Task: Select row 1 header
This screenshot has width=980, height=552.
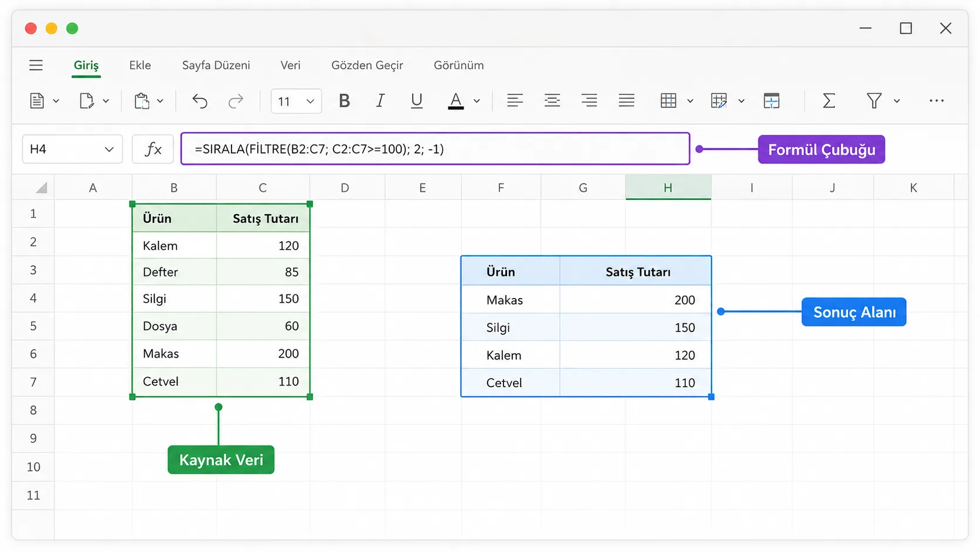Action: coord(33,214)
